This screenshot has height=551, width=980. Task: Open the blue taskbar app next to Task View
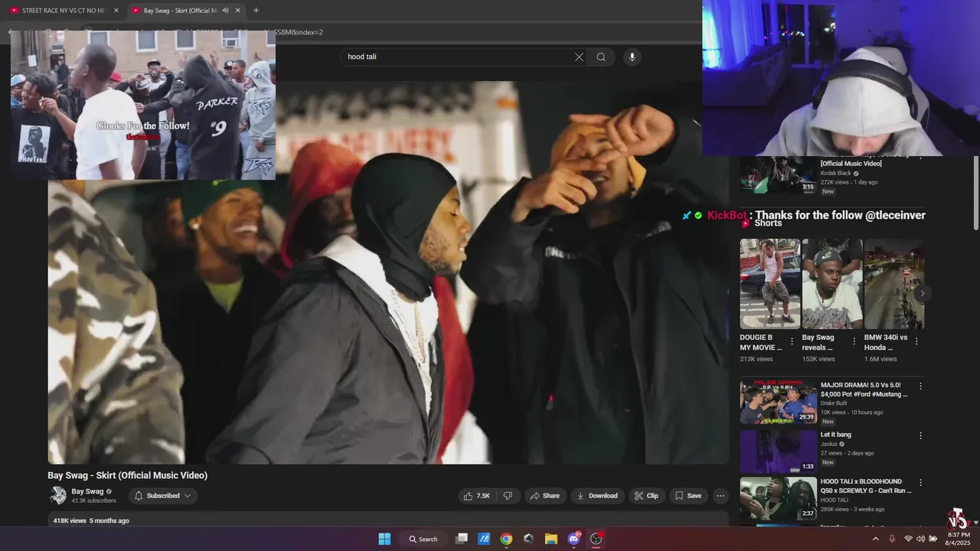coord(484,539)
